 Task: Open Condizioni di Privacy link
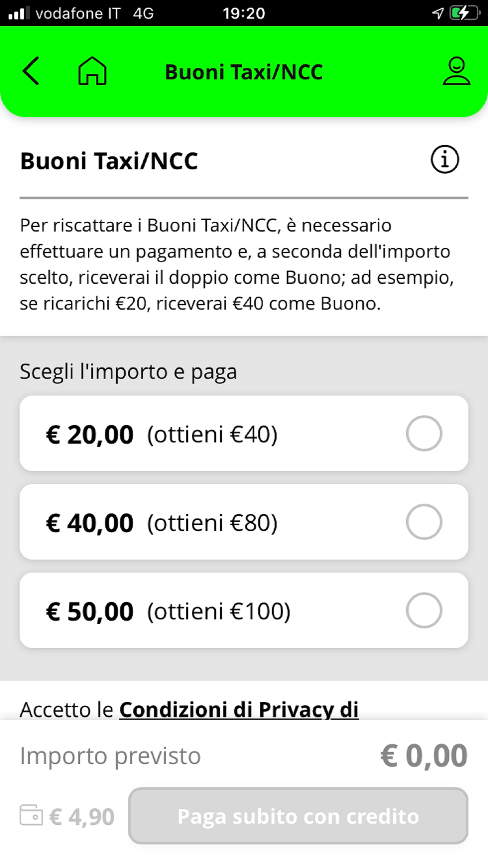[x=239, y=710]
